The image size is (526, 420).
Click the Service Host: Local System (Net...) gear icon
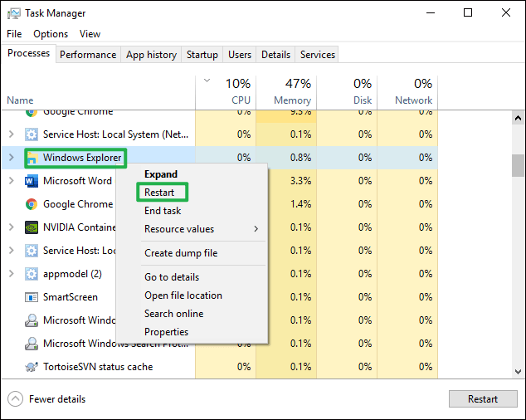(x=32, y=134)
